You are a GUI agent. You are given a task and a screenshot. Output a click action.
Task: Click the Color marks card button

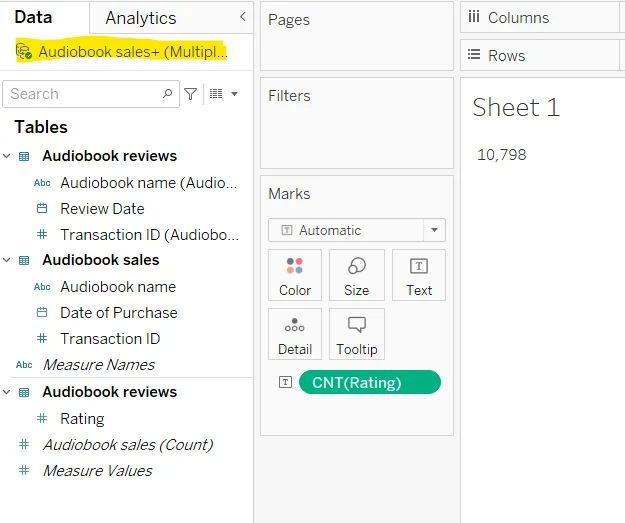[x=295, y=275]
